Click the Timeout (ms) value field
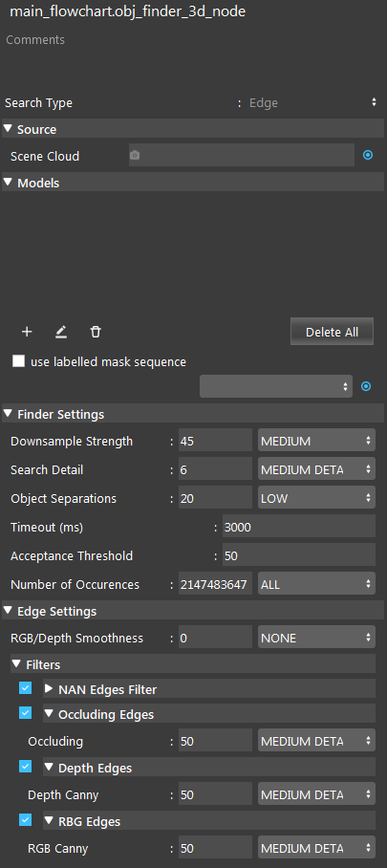Screen dimensions: 387x868 (299, 527)
